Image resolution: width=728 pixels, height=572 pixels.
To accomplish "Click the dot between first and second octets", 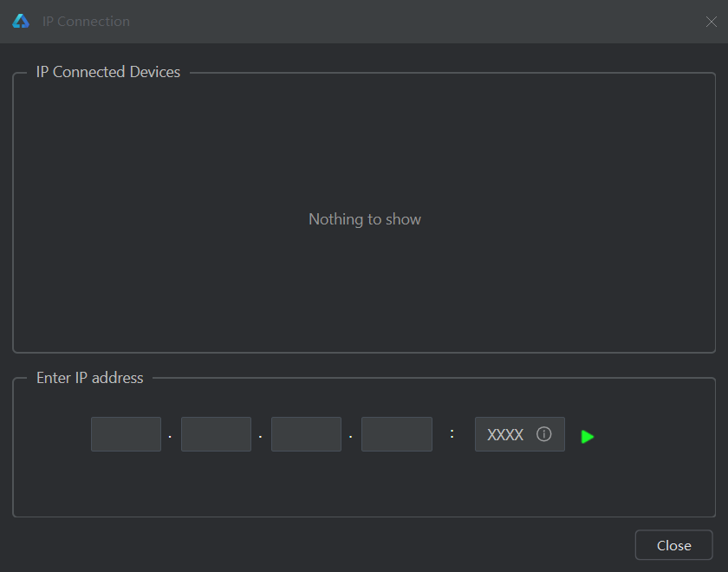I will pyautogui.click(x=170, y=436).
